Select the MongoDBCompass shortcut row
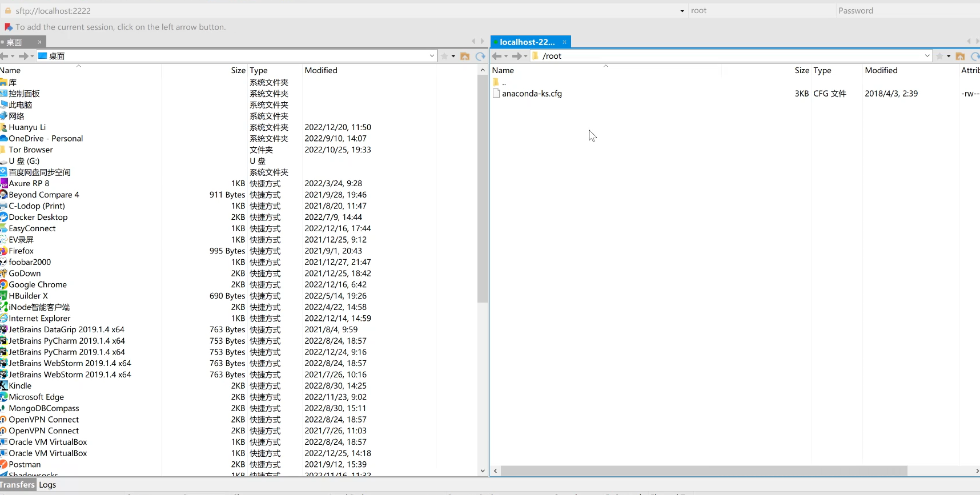980x495 pixels. click(x=239, y=408)
